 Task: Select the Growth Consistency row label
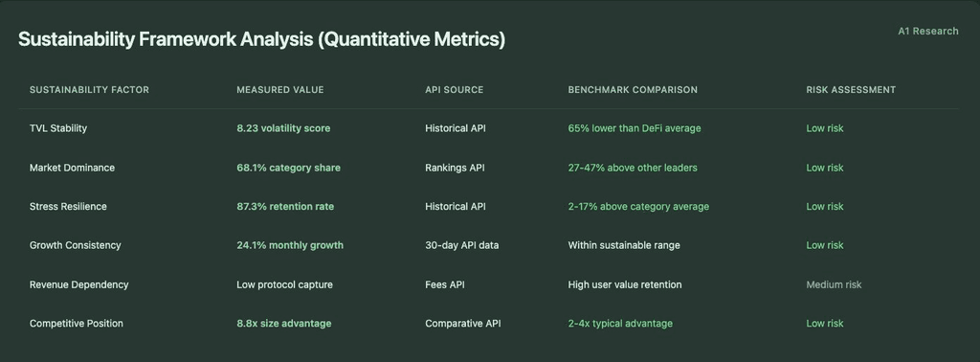[75, 245]
